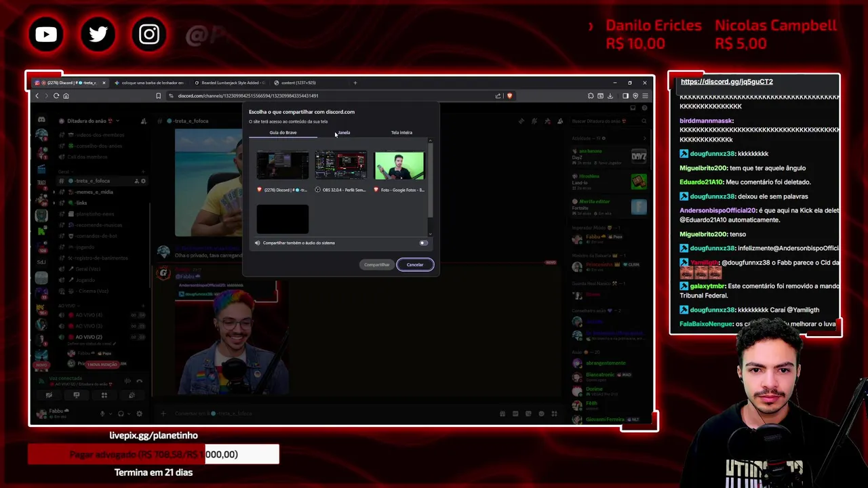
Task: Reload the page with the refresh icon
Action: click(56, 96)
